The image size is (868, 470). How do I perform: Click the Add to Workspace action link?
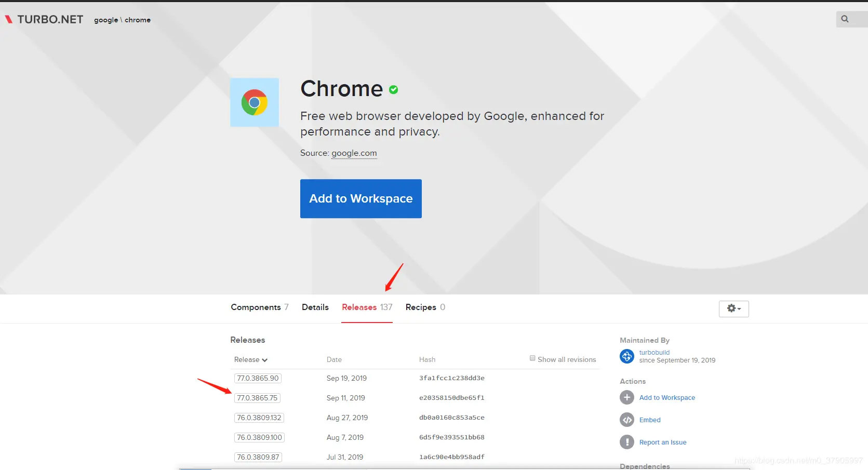pos(667,398)
